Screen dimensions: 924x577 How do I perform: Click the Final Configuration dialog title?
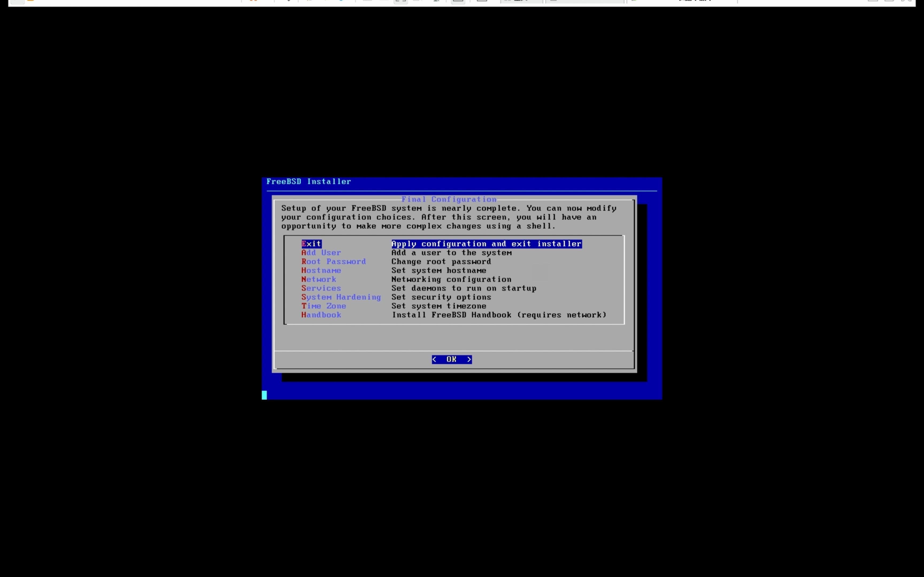[449, 199]
